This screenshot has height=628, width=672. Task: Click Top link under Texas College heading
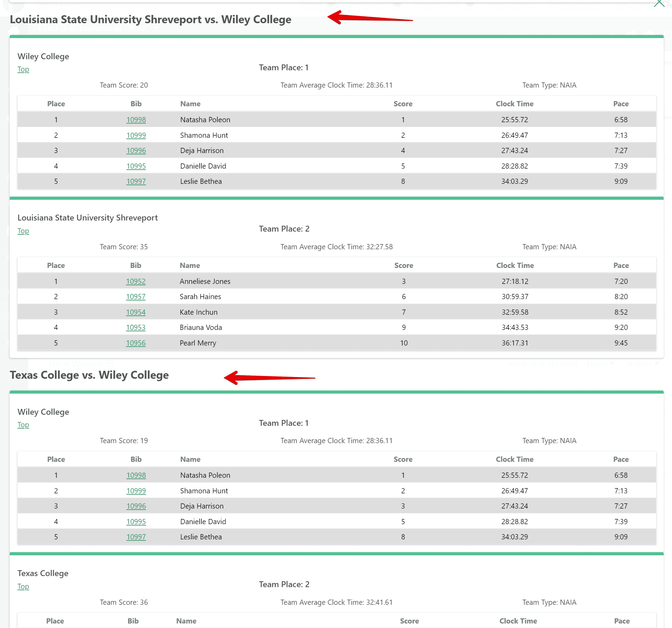coord(23,586)
